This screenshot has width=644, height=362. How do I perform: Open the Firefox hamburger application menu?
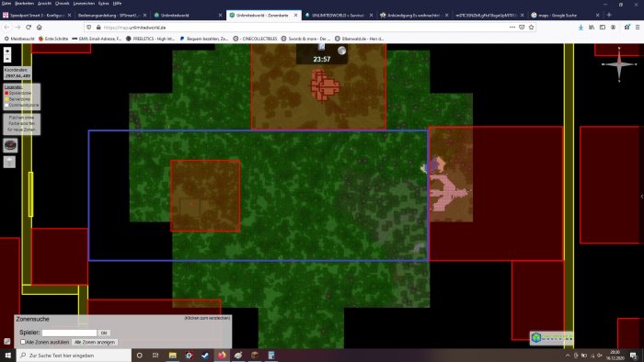637,27
